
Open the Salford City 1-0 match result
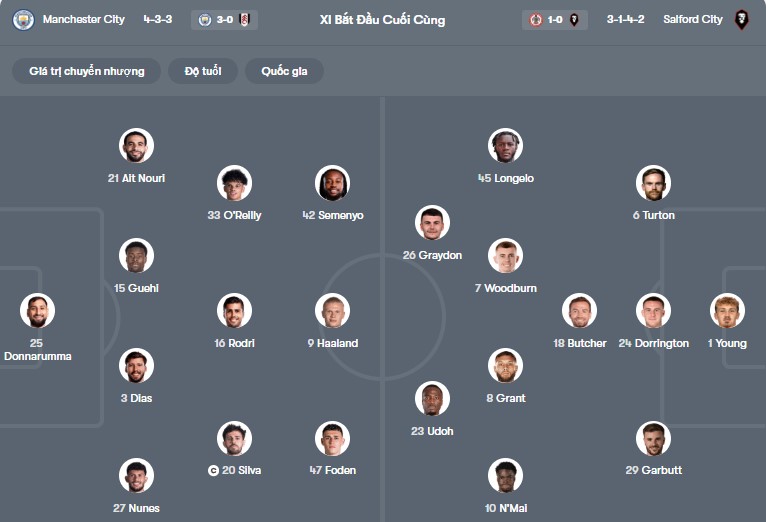[555, 20]
